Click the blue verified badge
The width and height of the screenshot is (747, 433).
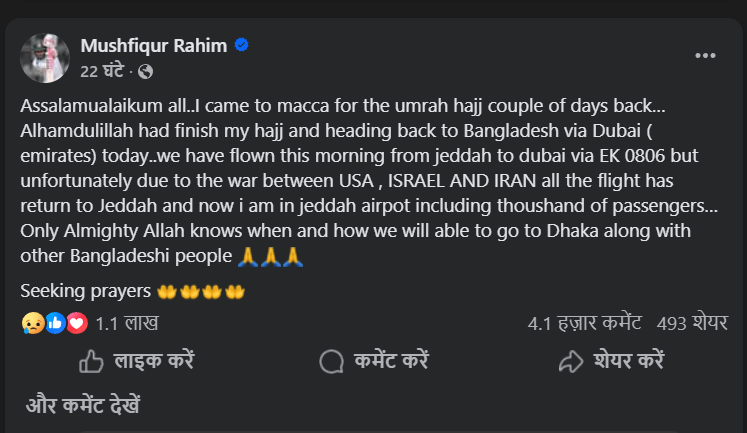click(241, 45)
